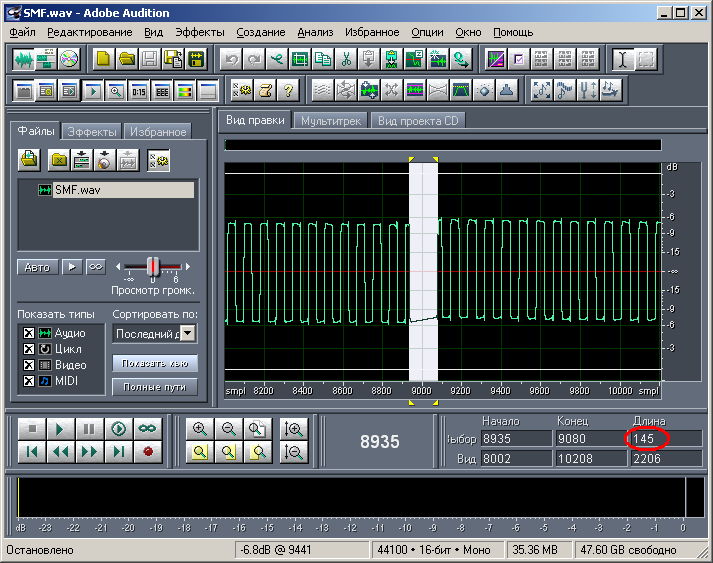Image resolution: width=713 pixels, height=563 pixels.
Task: Switch to Multitrack View toolbar icon
Action: [x=46, y=59]
